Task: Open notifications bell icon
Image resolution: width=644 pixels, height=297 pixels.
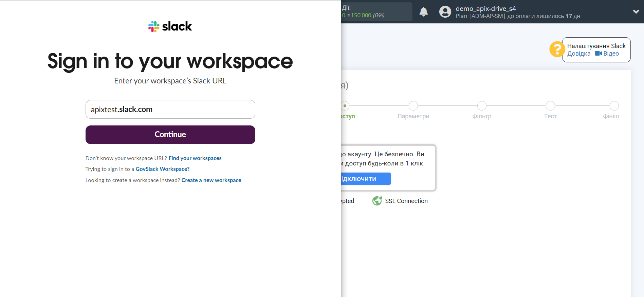Action: [423, 12]
